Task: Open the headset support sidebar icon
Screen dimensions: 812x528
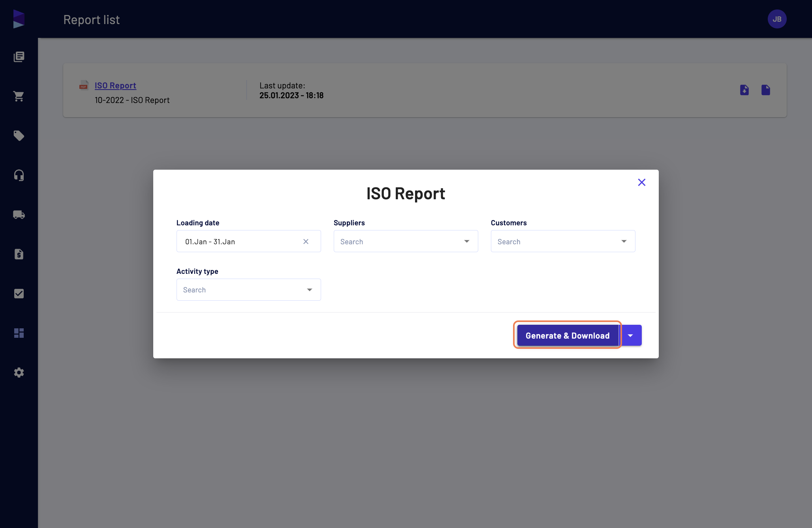Action: pyautogui.click(x=19, y=175)
